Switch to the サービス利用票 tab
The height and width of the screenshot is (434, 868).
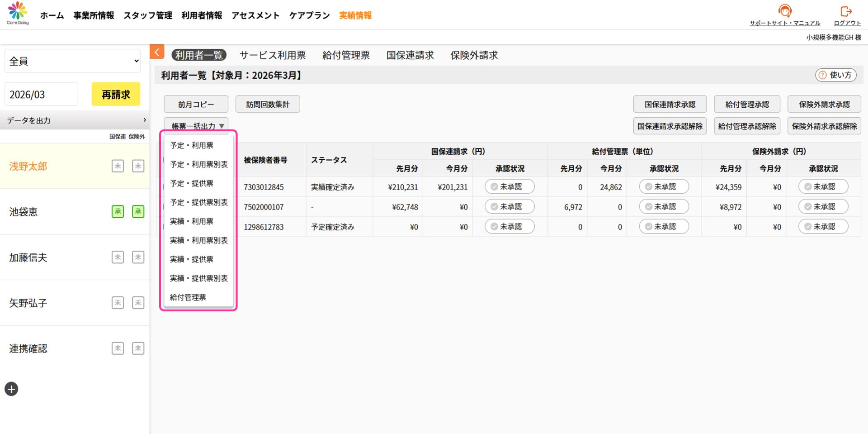coord(273,55)
